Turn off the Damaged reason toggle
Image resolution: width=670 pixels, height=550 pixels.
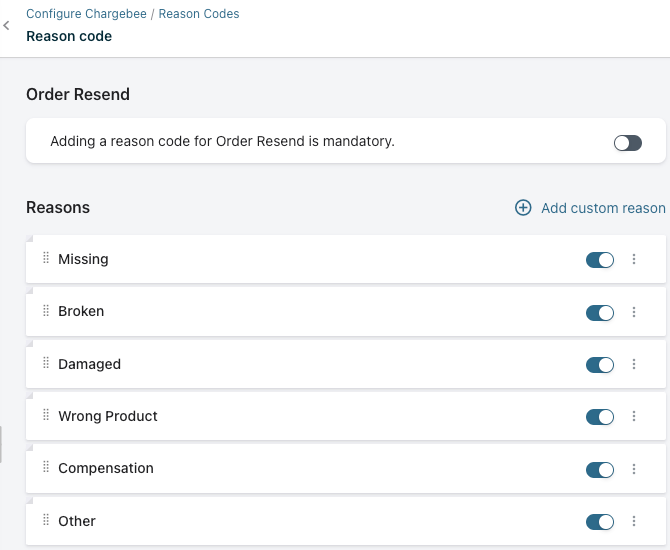600,365
